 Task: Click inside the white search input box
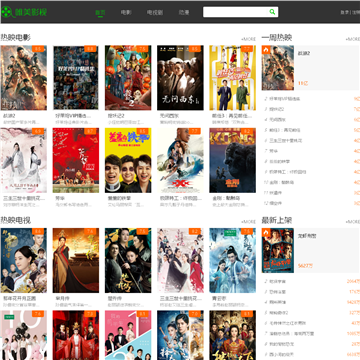pos(235,12)
